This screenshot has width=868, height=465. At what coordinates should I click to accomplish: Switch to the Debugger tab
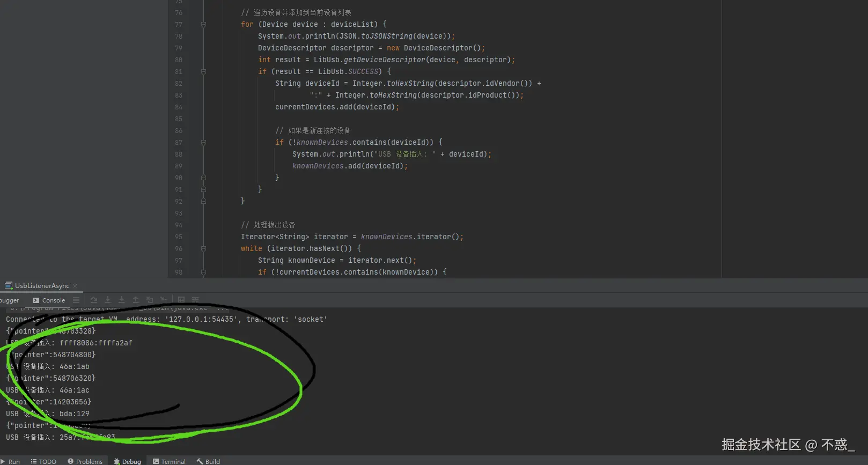[9, 300]
